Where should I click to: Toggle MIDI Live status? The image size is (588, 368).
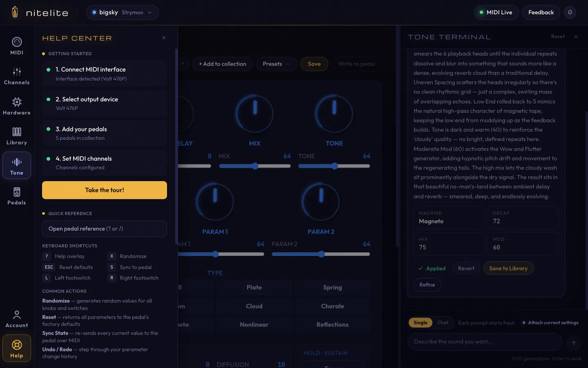(x=496, y=12)
